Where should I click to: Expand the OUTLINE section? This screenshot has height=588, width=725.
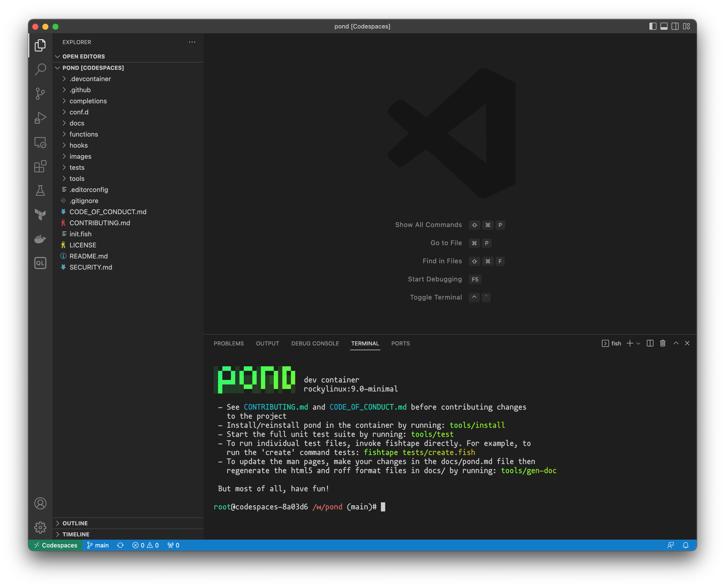pos(75,523)
